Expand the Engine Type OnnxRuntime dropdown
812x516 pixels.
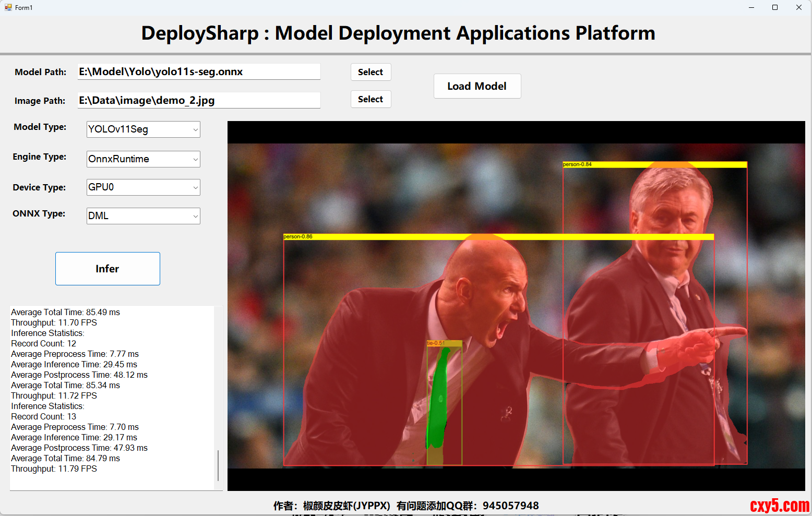(x=143, y=159)
